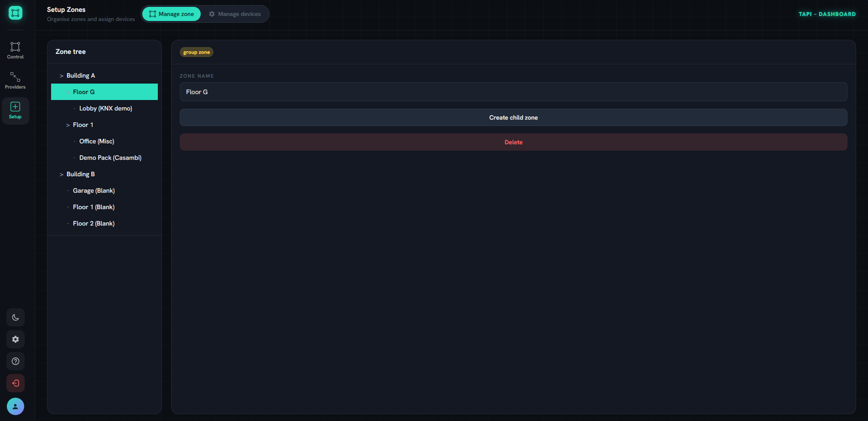Collapse the Floor 1 chevron in tree
This screenshot has width=868, height=421.
(x=68, y=125)
